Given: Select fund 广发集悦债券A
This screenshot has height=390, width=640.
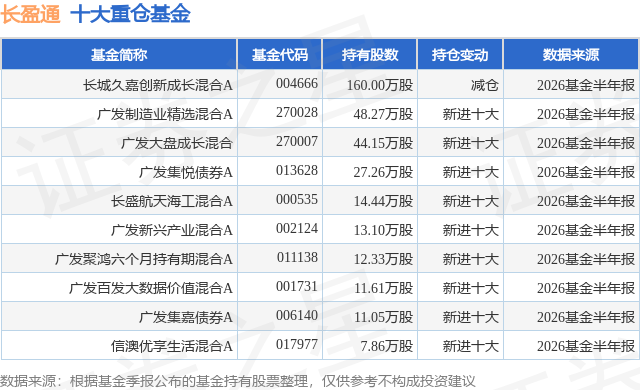Looking at the screenshot, I should click(x=186, y=172).
